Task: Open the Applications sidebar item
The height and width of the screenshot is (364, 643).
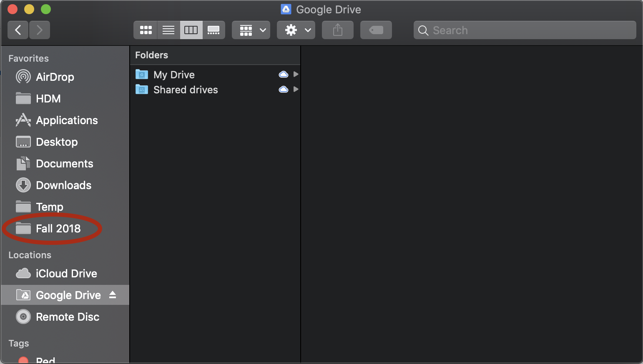Action: point(67,120)
